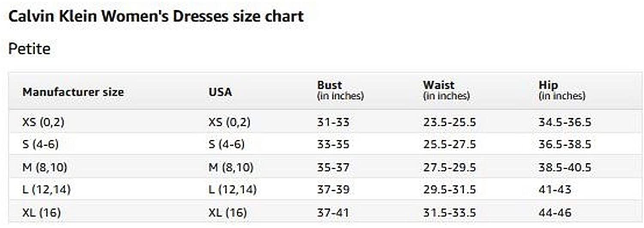Click the USA column header
Image resolution: width=644 pixels, height=228 pixels.
point(220,92)
